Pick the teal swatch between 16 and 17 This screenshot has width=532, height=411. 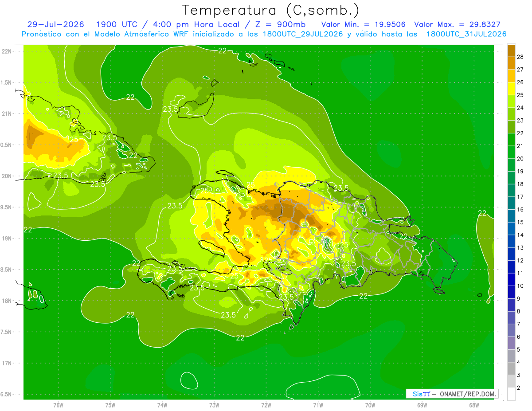511,203
